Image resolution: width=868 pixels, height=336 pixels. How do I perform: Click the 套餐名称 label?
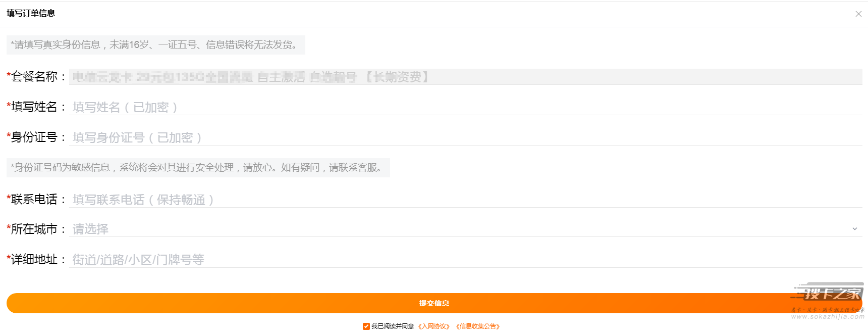36,77
